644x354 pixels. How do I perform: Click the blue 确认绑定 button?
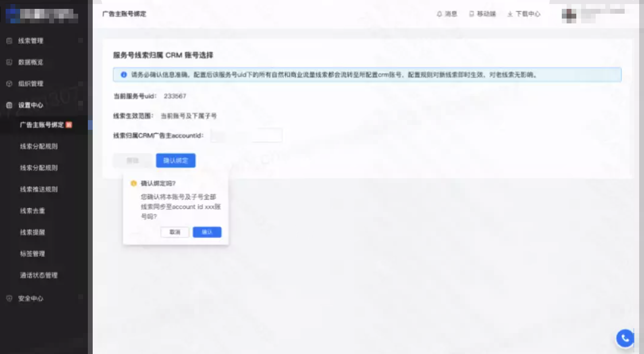pyautogui.click(x=176, y=160)
